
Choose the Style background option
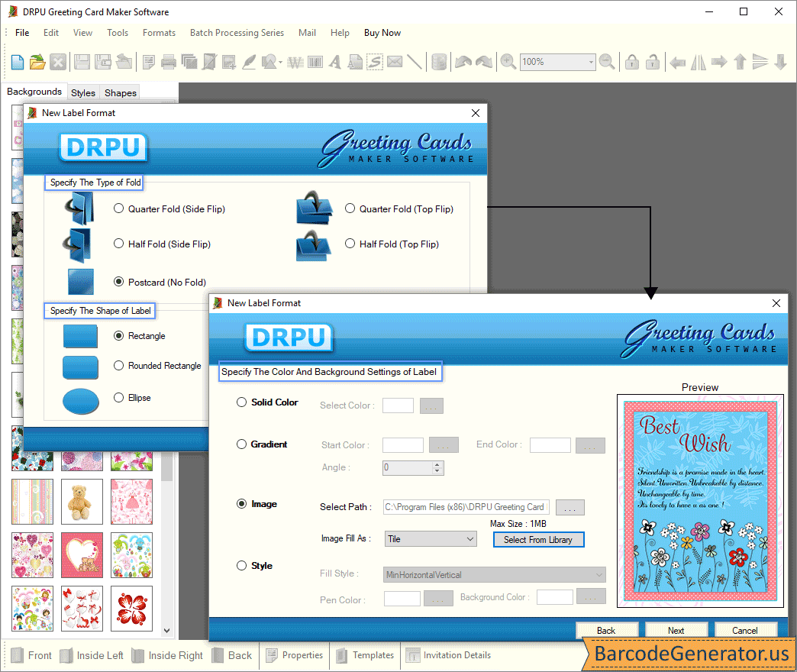pos(241,565)
